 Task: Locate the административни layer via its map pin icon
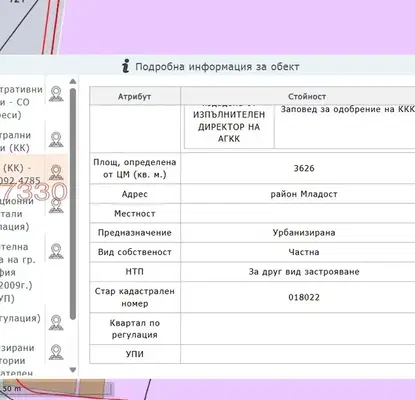point(56,94)
